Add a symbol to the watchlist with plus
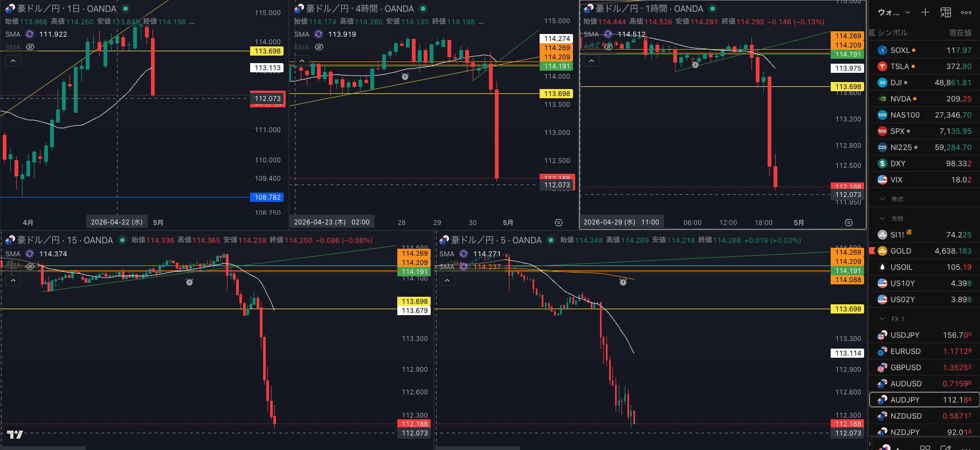 click(x=925, y=12)
